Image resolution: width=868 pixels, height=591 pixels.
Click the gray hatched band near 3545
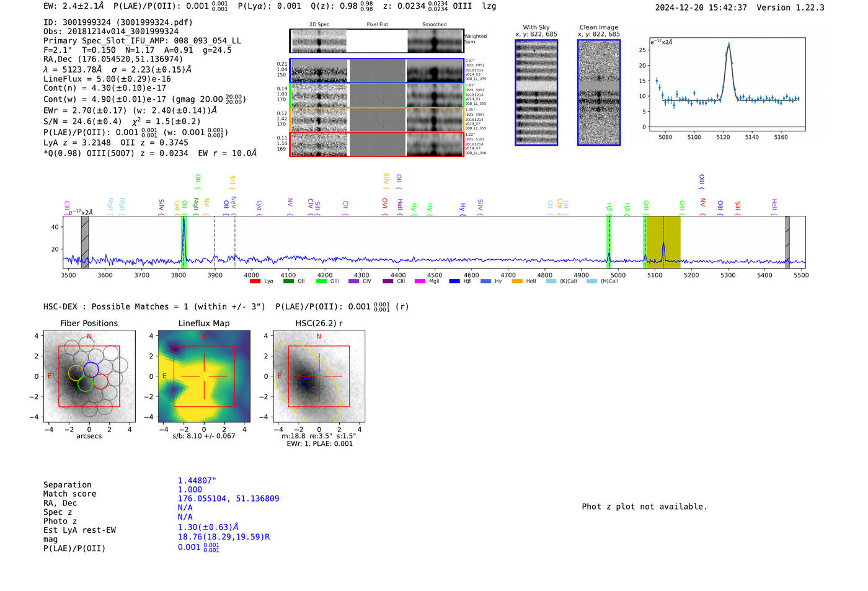tap(85, 242)
